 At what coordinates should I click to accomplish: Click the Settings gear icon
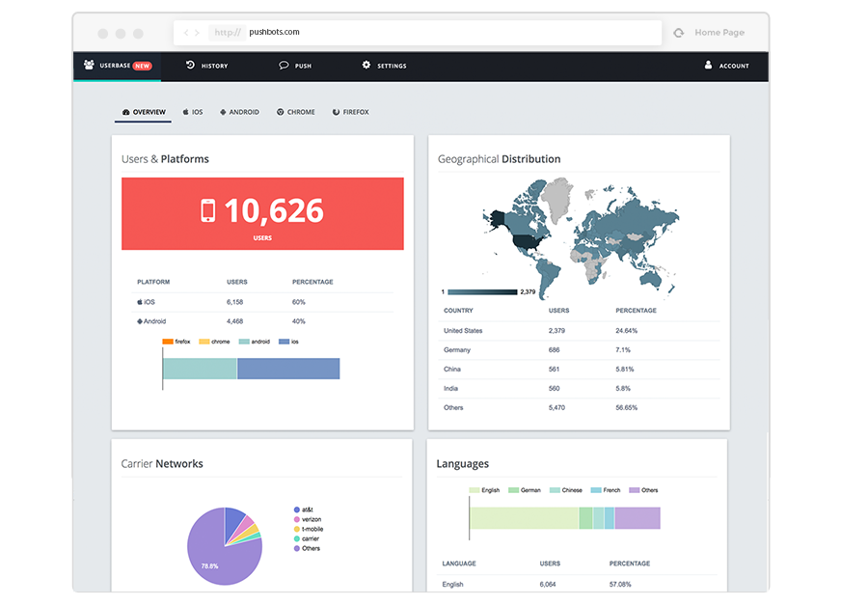pyautogui.click(x=366, y=66)
